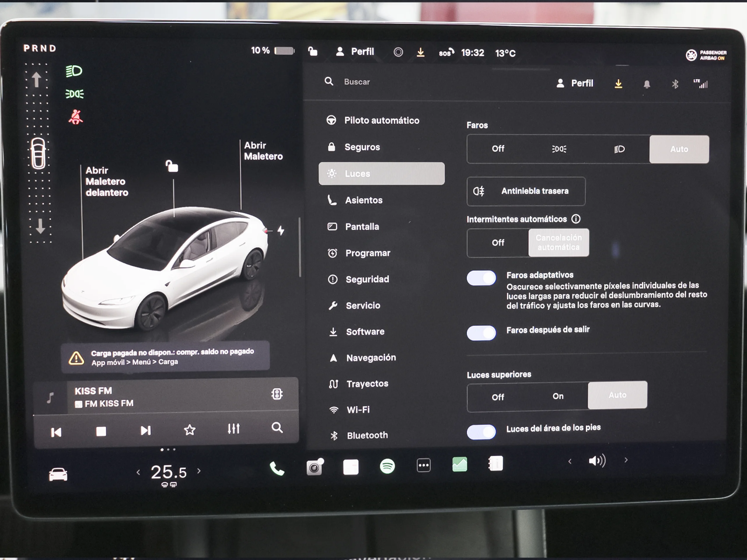Open the backup camera view
The width and height of the screenshot is (747, 560).
(x=315, y=467)
